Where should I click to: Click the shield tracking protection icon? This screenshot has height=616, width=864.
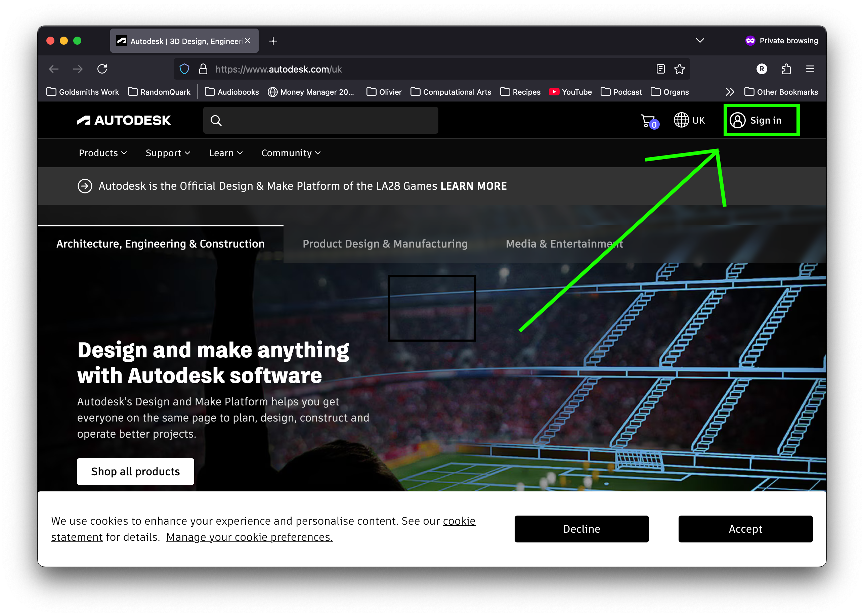point(184,69)
